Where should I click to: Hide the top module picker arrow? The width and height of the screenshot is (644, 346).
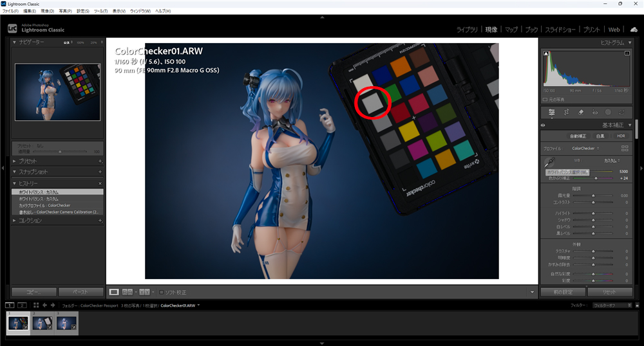coord(322,17)
